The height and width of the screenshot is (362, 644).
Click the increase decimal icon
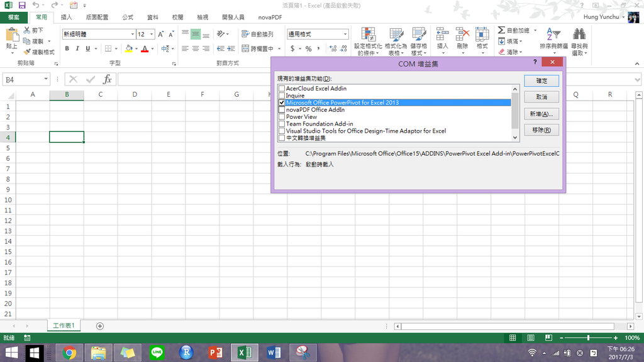click(x=333, y=48)
